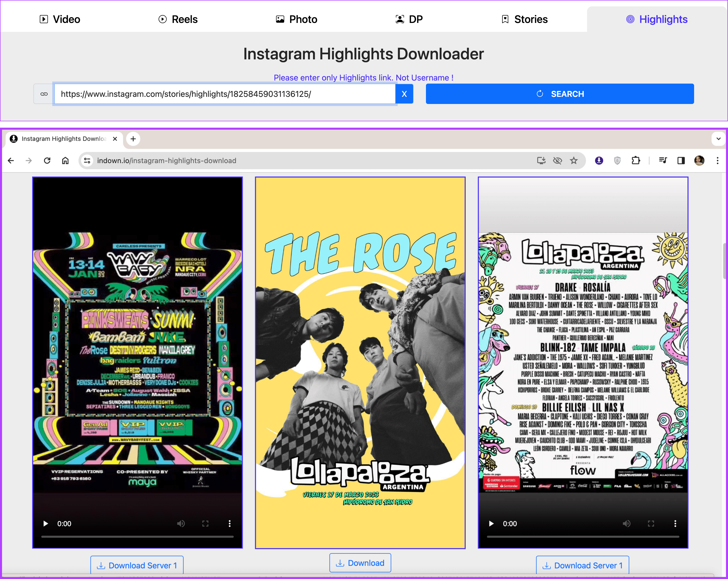Toggle fullscreen on the Lollapalooza video
Screen dimensions: 728x579
point(651,524)
